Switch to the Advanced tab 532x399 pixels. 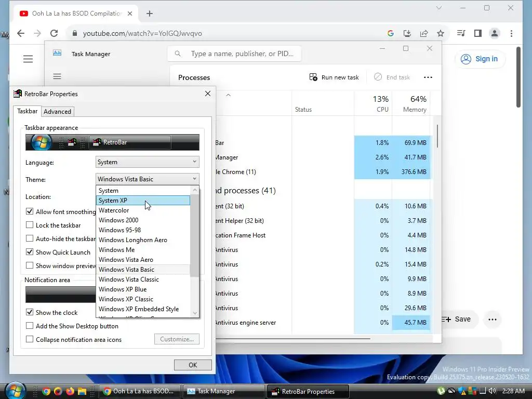[57, 112]
